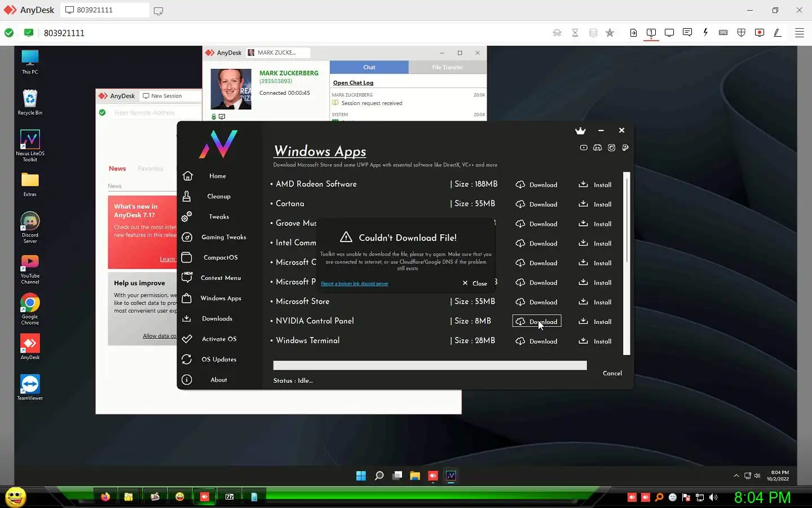Open a new AnyDesk tab icon
812x508 pixels.
(158, 11)
